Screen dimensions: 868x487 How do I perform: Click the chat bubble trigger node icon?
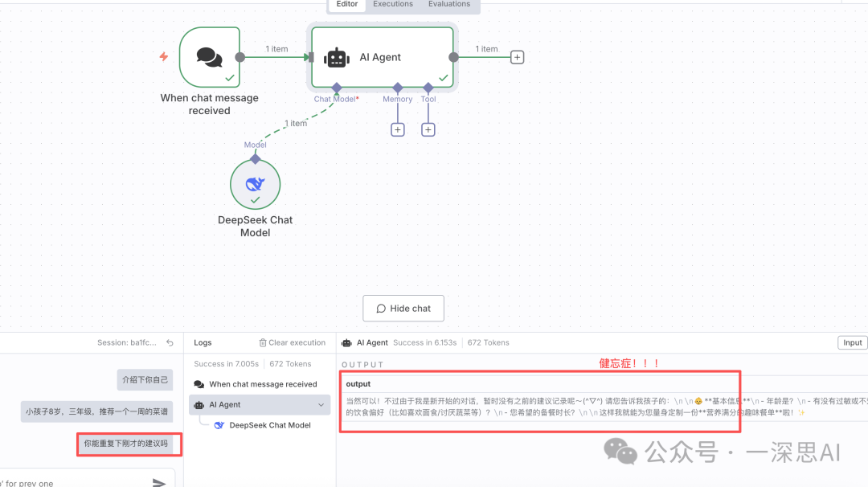209,57
